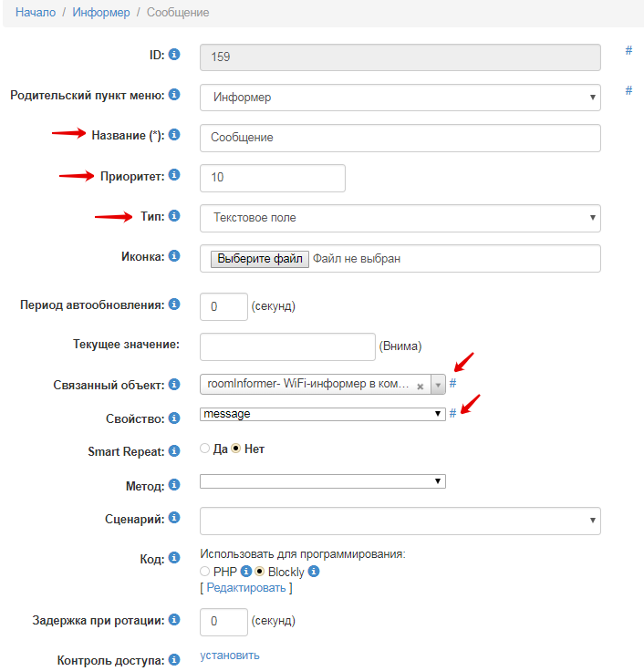Open the Сценарий dropdown list
Viewport: 644px width, 671px height.
pyautogui.click(x=400, y=521)
